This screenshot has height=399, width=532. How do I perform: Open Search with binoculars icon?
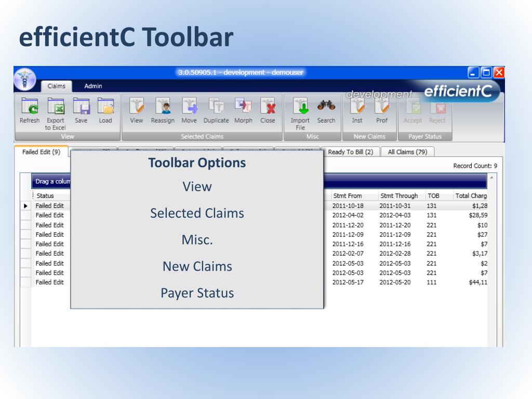tap(326, 110)
